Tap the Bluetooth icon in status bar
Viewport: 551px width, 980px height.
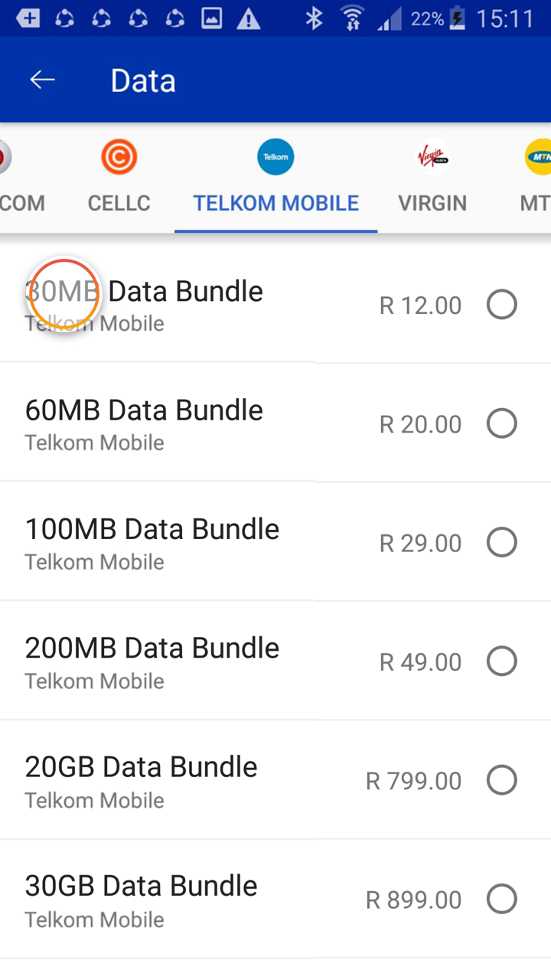(x=314, y=18)
